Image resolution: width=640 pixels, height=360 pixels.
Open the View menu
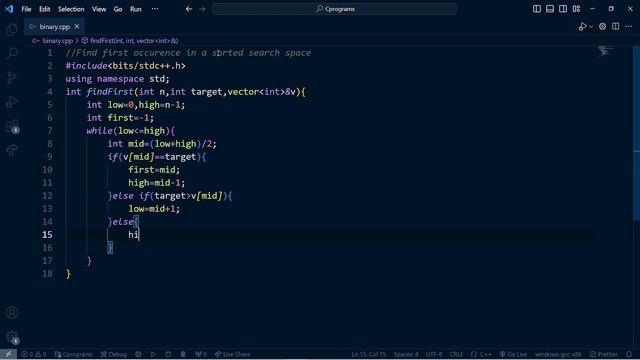[99, 9]
